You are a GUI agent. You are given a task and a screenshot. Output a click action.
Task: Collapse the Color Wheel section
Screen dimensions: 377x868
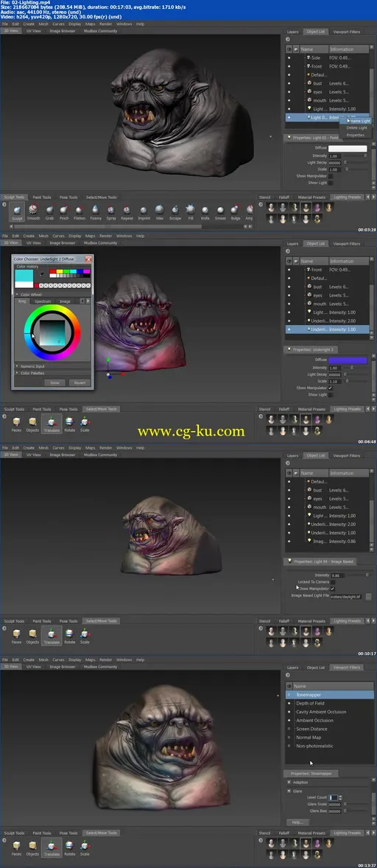[x=17, y=295]
